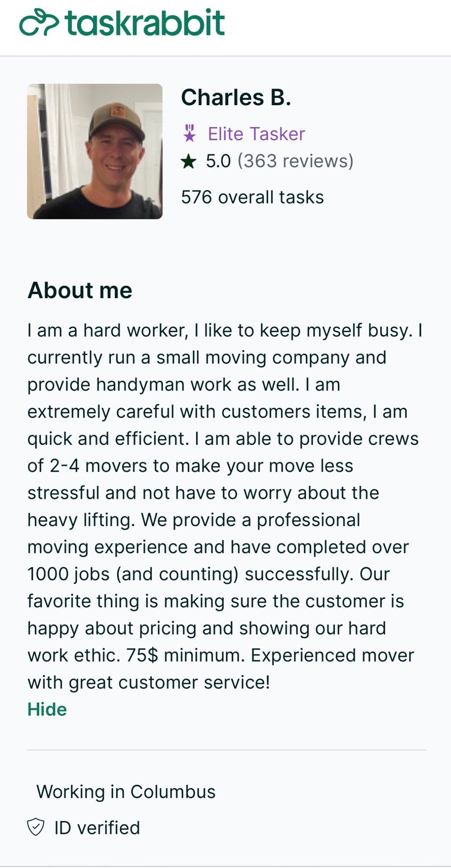Open Charles B.'s profile photo
This screenshot has height=868, width=451.
coord(95,151)
